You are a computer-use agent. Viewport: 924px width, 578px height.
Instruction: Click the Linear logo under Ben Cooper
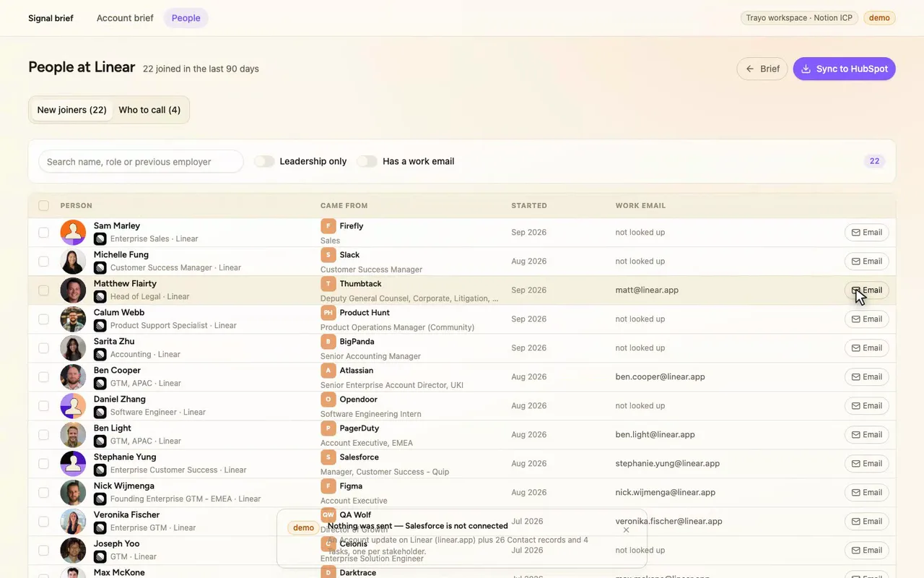pyautogui.click(x=100, y=384)
